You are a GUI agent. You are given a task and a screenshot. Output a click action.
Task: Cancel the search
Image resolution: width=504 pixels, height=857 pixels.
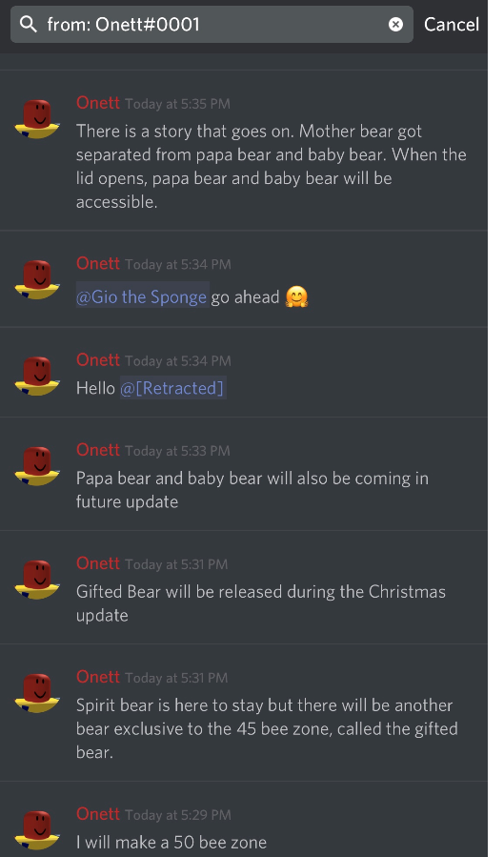(x=451, y=24)
